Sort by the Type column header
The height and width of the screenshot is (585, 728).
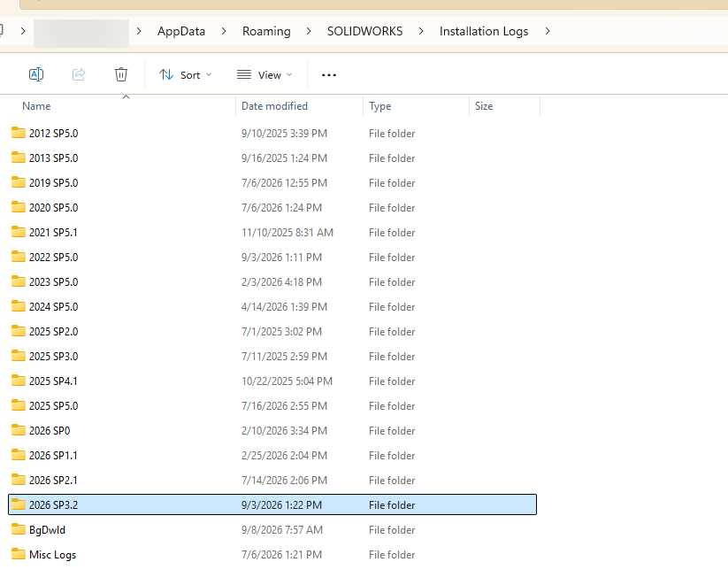click(379, 106)
